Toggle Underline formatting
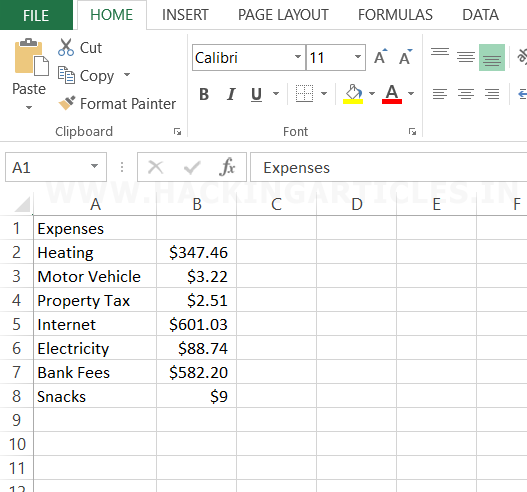527x492 pixels. pyautogui.click(x=256, y=94)
